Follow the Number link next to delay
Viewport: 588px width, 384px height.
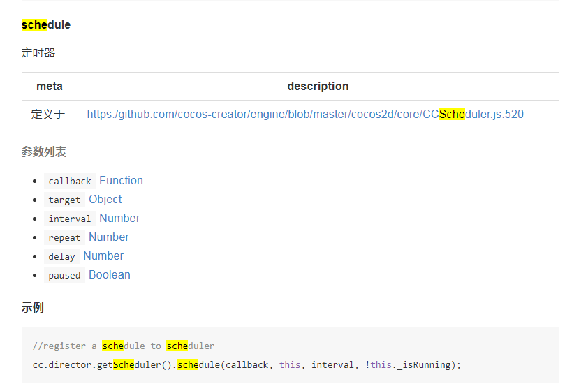point(103,256)
